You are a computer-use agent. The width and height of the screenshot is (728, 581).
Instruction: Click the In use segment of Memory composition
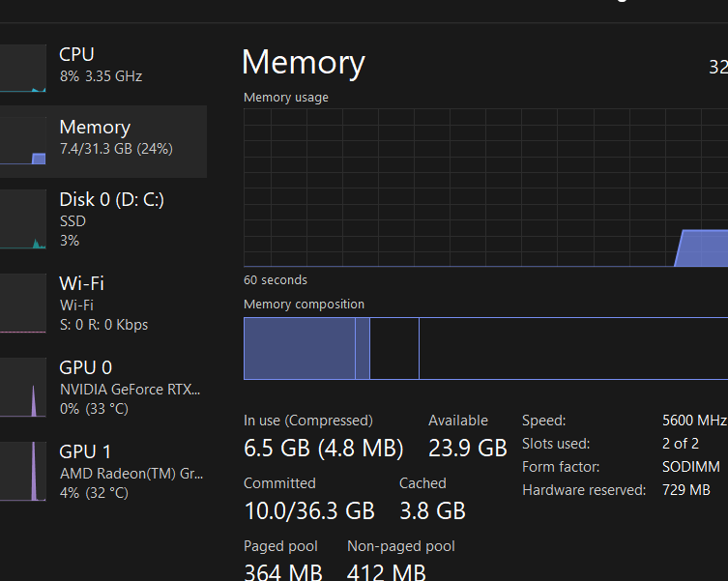click(300, 348)
